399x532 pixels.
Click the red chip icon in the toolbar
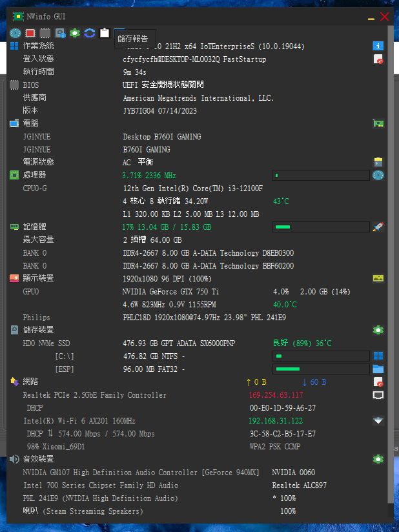point(30,33)
